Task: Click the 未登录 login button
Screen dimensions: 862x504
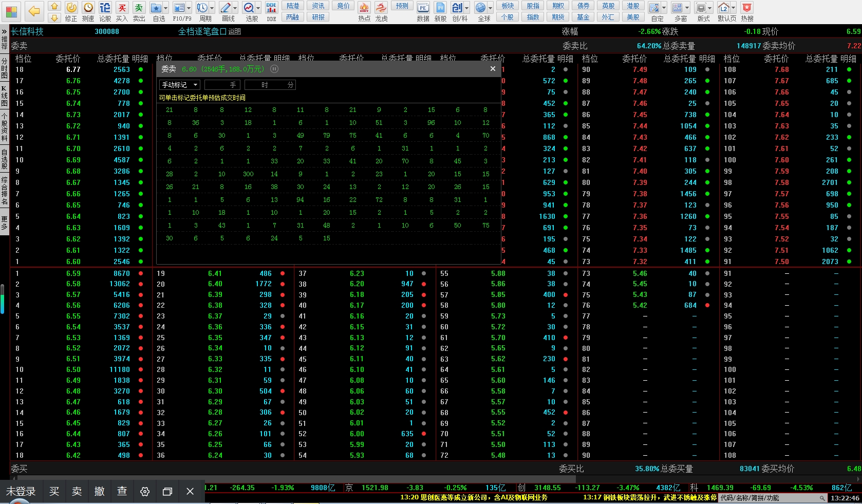Action: coord(21,492)
